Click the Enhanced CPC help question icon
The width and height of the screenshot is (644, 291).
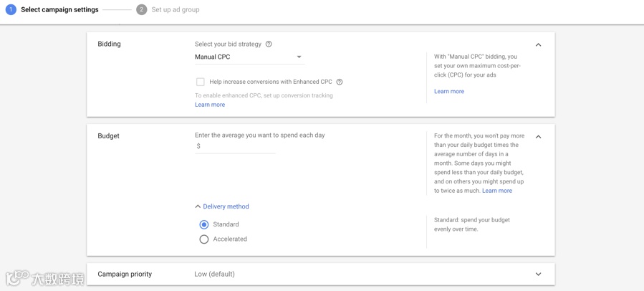pos(340,82)
